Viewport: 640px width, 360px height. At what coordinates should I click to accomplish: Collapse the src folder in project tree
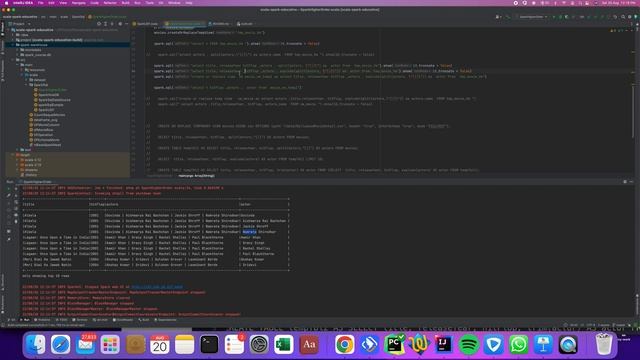(x=13, y=60)
